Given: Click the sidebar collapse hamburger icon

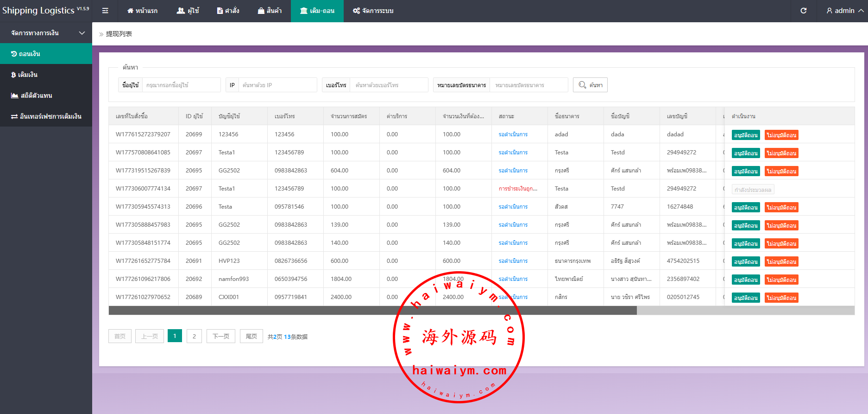Looking at the screenshot, I should point(105,11).
